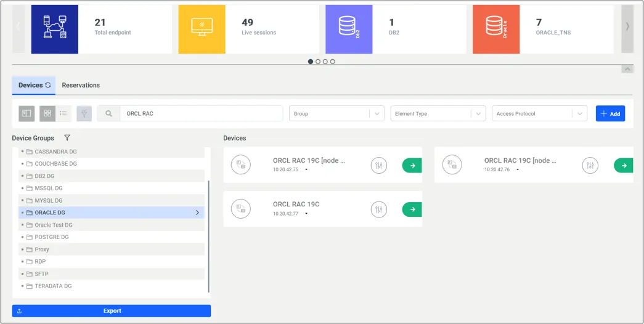
Task: Click the ORCL RAC search field
Action: click(202, 114)
